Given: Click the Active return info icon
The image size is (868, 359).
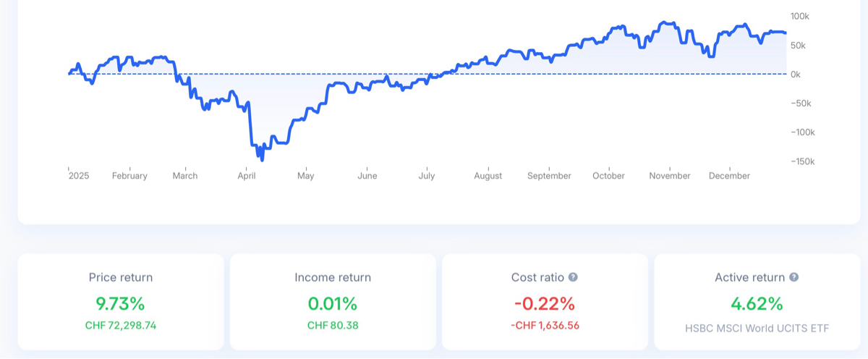Looking at the screenshot, I should click(x=793, y=277).
